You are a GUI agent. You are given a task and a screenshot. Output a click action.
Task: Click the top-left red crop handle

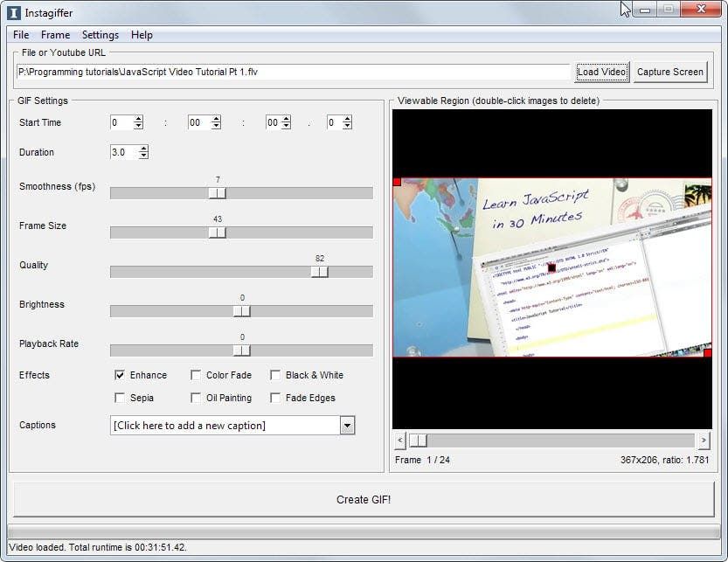[x=397, y=182]
